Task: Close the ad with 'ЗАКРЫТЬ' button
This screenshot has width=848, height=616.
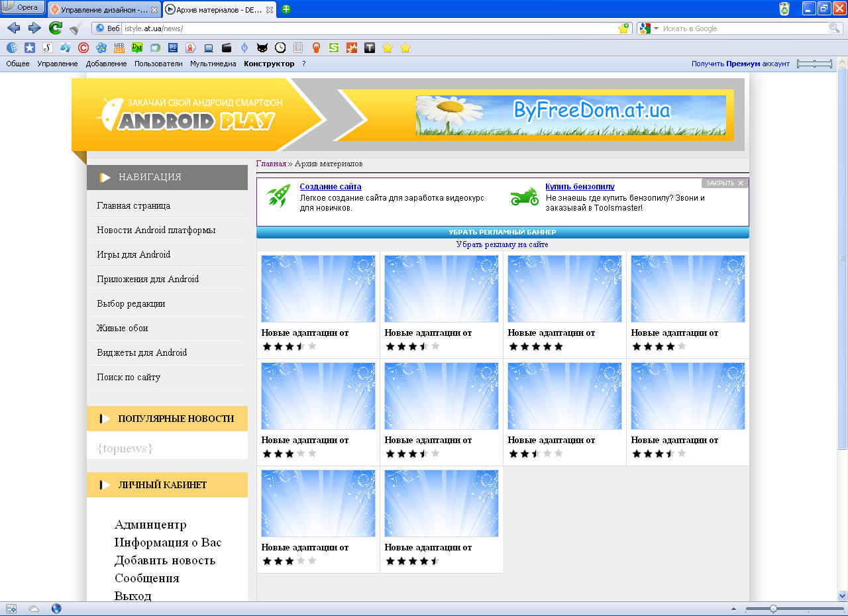Action: tap(725, 183)
